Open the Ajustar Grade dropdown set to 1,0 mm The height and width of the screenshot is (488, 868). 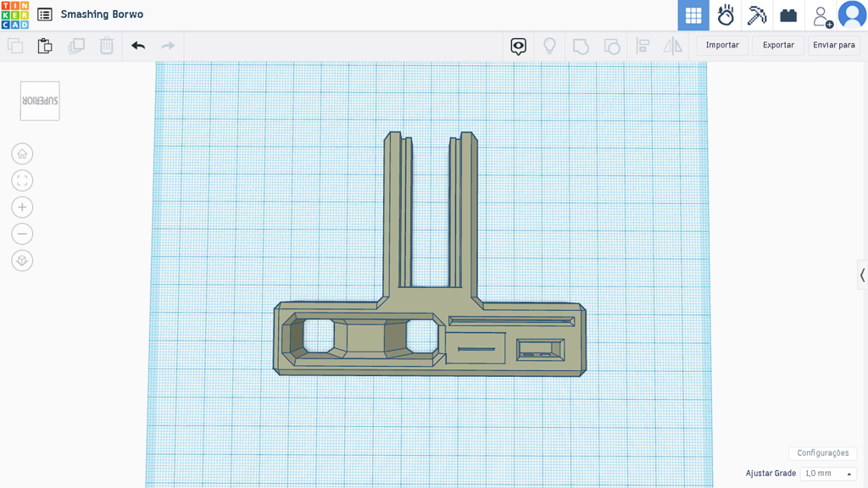pos(825,473)
